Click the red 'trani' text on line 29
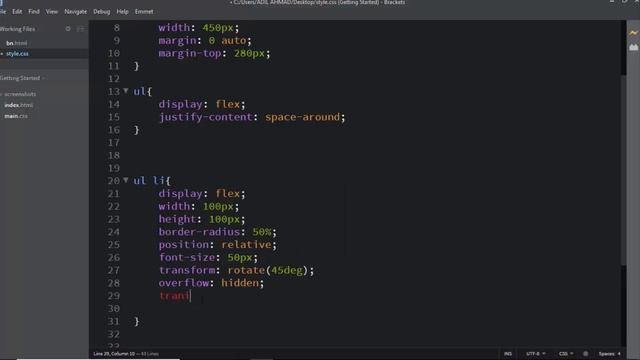Screen dimensions: 640x360 click(x=174, y=296)
